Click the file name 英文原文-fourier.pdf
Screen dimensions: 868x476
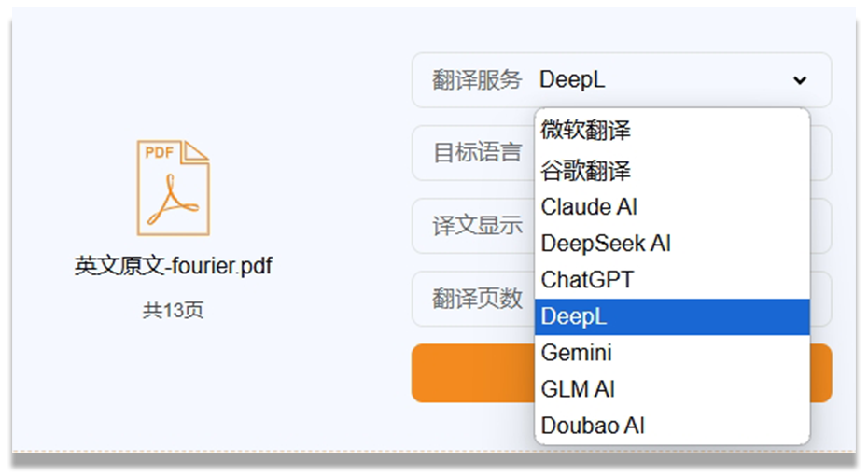point(174,266)
